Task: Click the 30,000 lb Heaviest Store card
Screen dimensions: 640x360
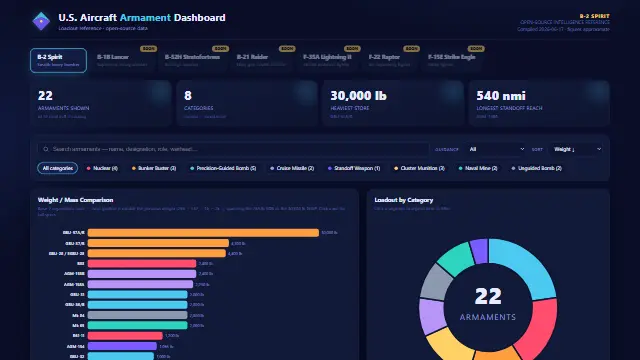Action: tap(393, 103)
